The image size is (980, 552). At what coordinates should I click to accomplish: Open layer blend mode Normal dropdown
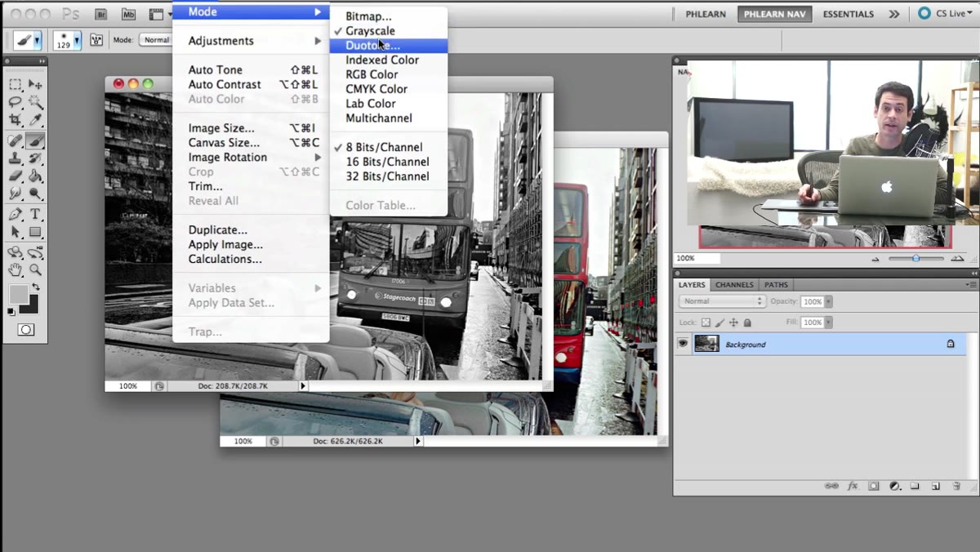[x=721, y=301]
